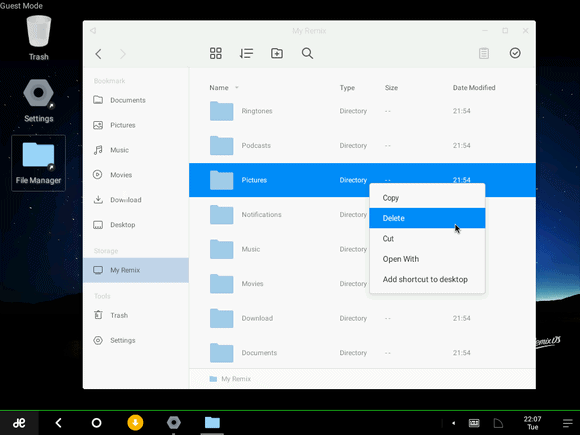Select the Ringtones folder icon
The width and height of the screenshot is (580, 435).
(221, 111)
